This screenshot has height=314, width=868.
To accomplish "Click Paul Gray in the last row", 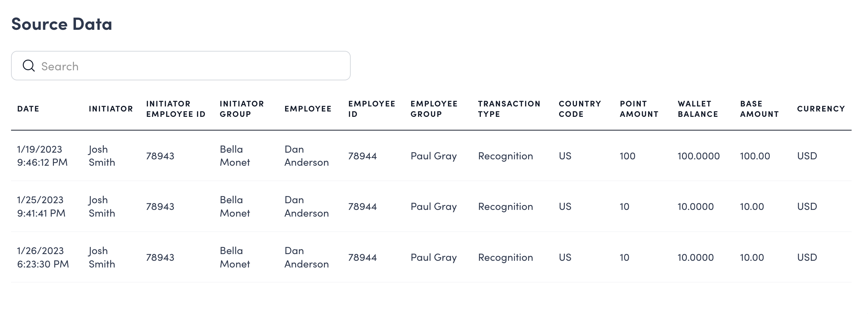I will [x=434, y=257].
